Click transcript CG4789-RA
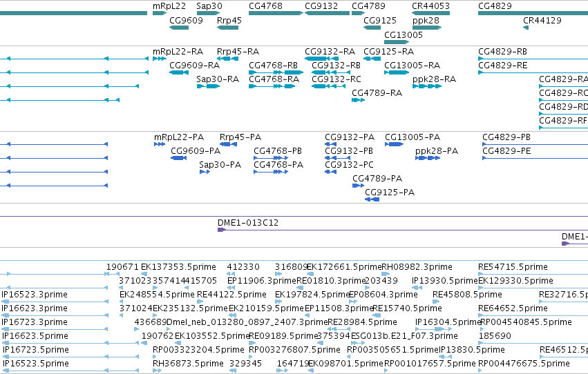This screenshot has height=374, width=588. (358, 100)
